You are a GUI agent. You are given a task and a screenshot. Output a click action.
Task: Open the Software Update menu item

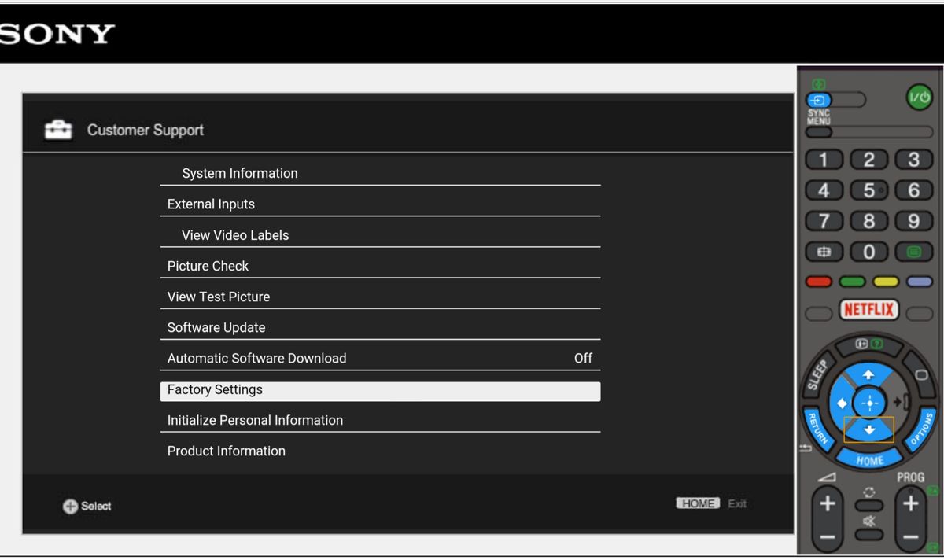coord(380,328)
